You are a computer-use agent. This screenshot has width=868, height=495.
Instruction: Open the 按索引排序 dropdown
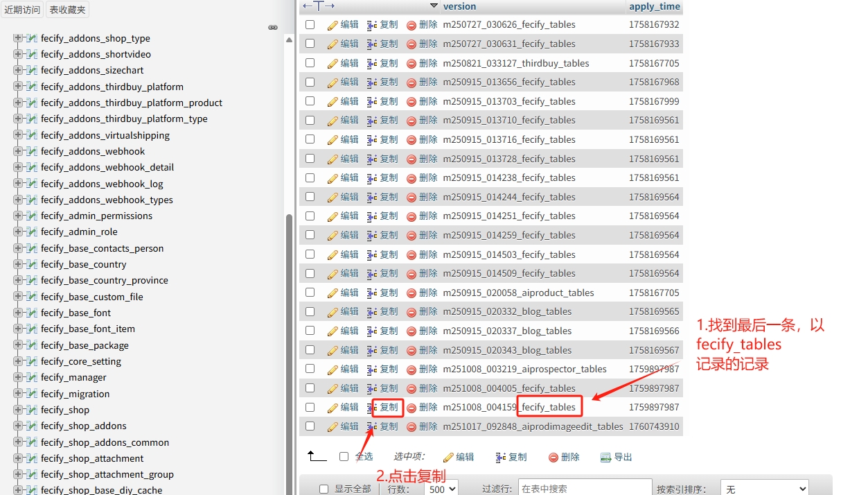point(764,489)
